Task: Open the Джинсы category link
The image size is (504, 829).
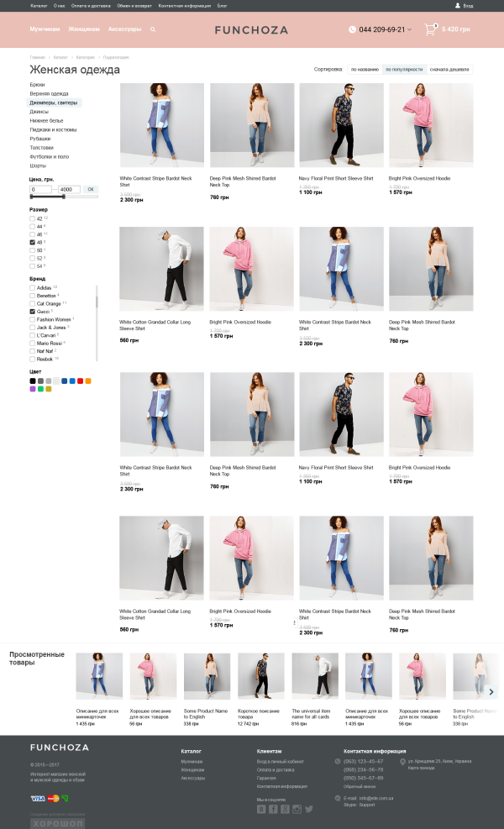Action: (x=39, y=112)
